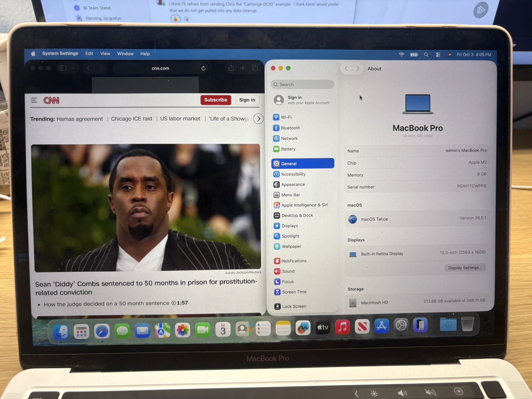This screenshot has height=399, width=532.
Task: Open the Window menu
Action: point(125,53)
